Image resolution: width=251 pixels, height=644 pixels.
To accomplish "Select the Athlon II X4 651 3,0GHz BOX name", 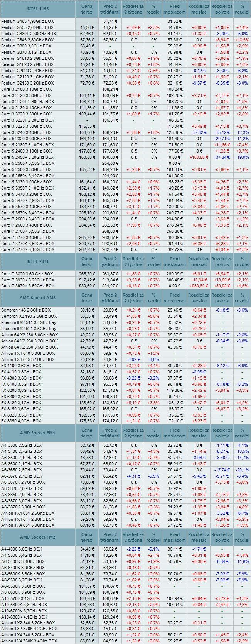I will (x=28, y=525).
